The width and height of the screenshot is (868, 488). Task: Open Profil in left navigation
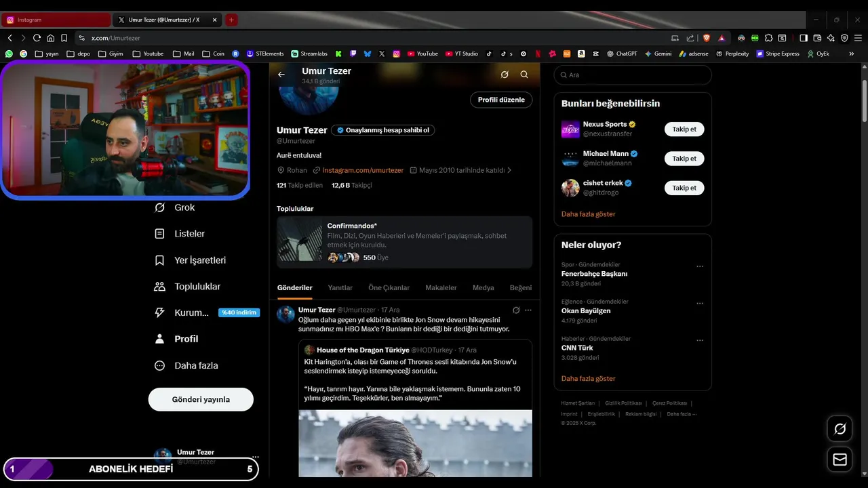tap(177, 339)
